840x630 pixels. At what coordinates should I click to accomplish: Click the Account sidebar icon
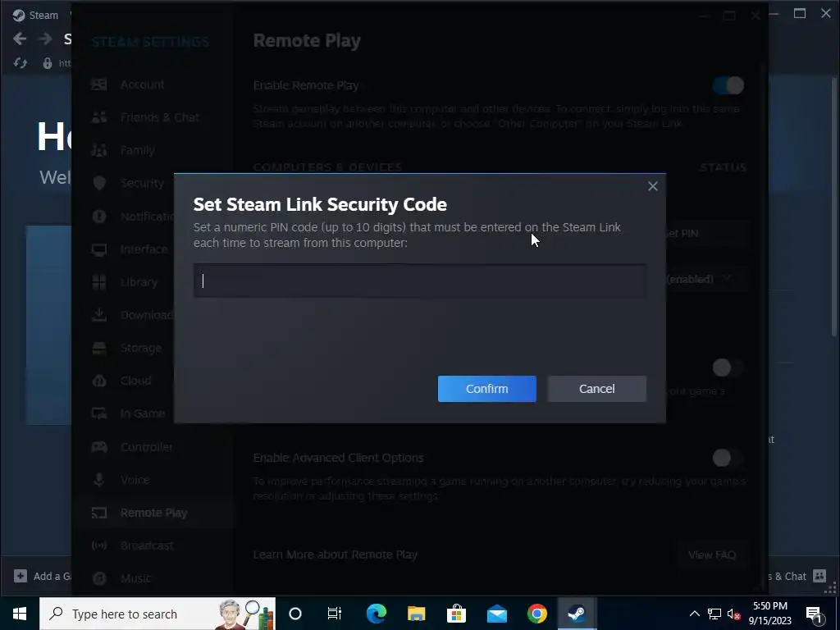click(x=99, y=84)
